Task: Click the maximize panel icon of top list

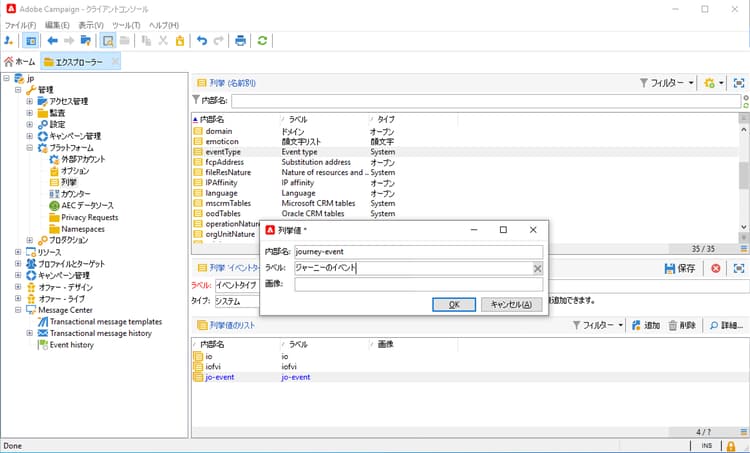Action: [x=739, y=83]
